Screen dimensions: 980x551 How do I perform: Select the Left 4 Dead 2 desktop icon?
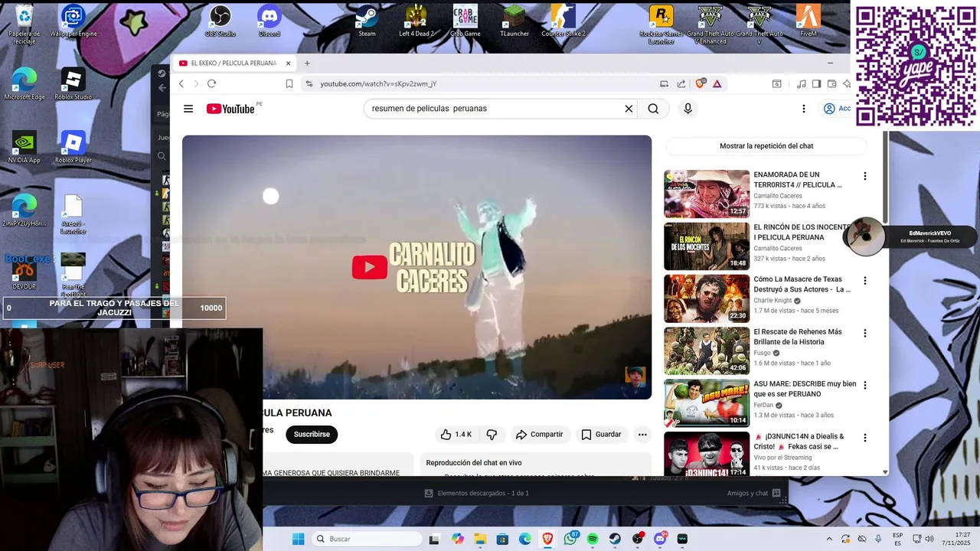coord(416,21)
